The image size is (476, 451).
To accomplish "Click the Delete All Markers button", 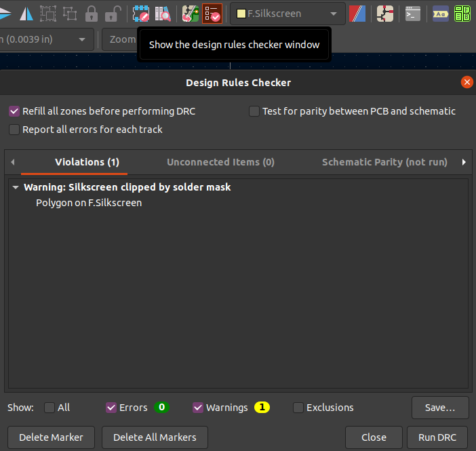I will pyautogui.click(x=155, y=437).
